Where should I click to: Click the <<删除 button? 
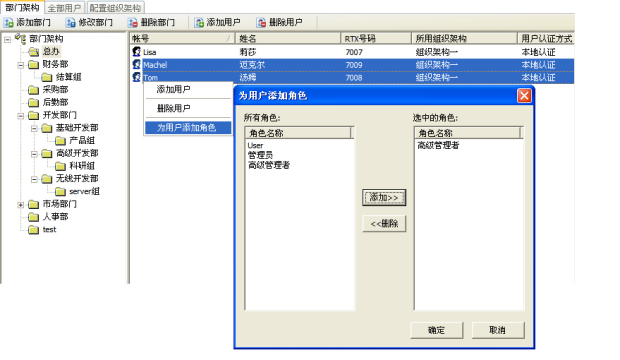tap(384, 224)
